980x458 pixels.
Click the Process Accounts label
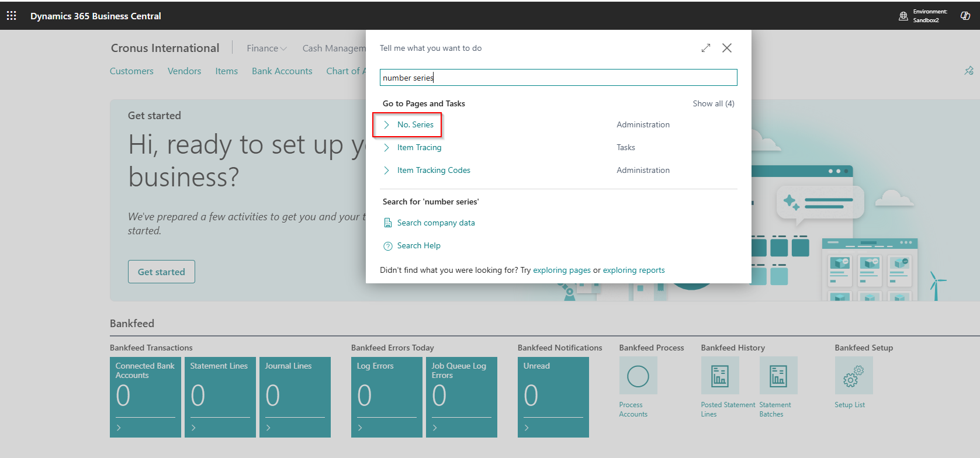point(633,410)
